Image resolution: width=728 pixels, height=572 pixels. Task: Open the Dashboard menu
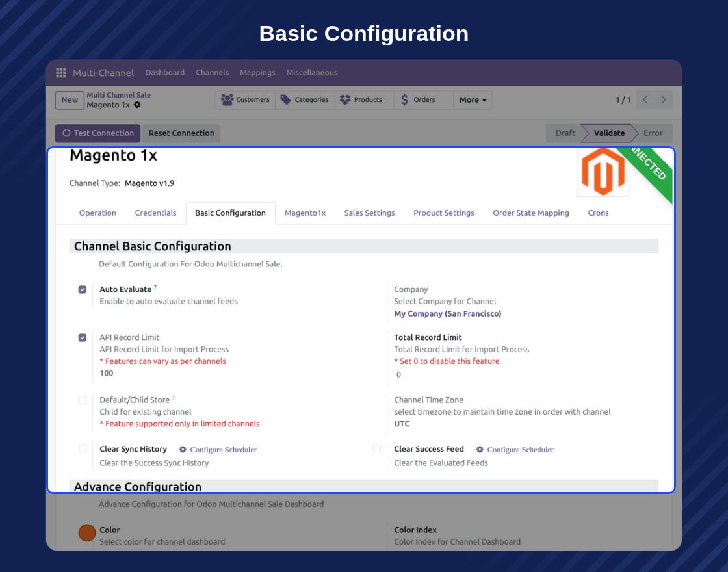pyautogui.click(x=165, y=72)
